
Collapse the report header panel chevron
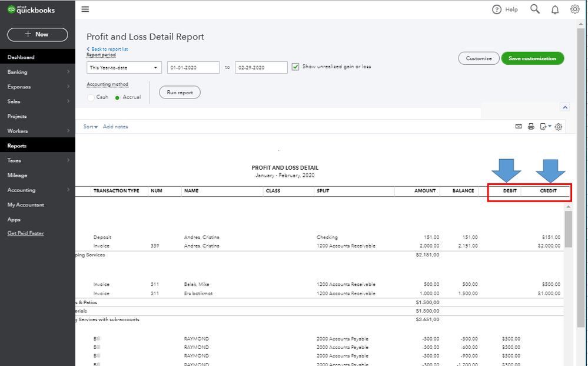click(565, 107)
